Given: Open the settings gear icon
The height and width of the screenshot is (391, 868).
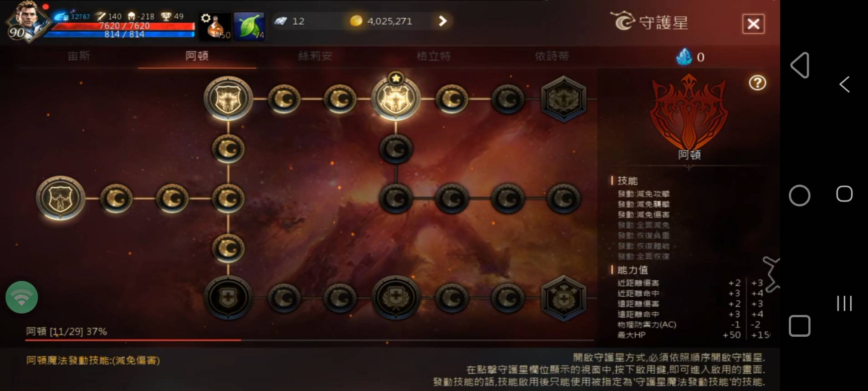Looking at the screenshot, I should click(206, 18).
